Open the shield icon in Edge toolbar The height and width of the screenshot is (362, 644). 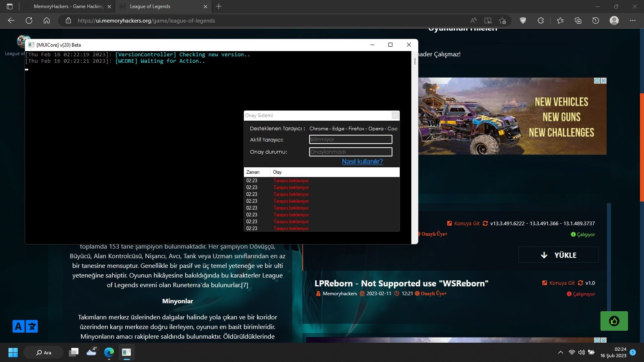tap(523, 21)
